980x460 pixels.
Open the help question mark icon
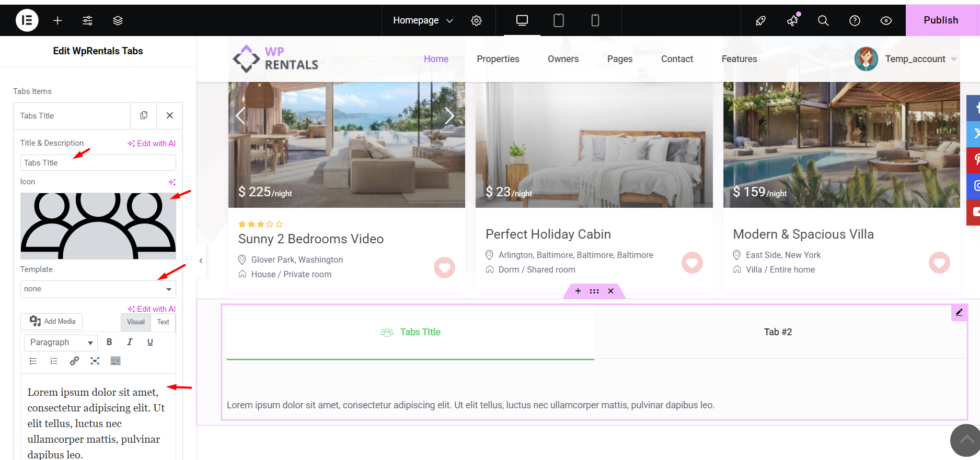pos(855,20)
